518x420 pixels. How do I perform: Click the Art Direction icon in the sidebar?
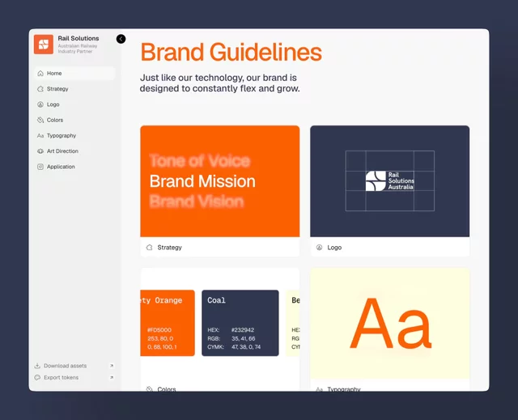(x=40, y=151)
